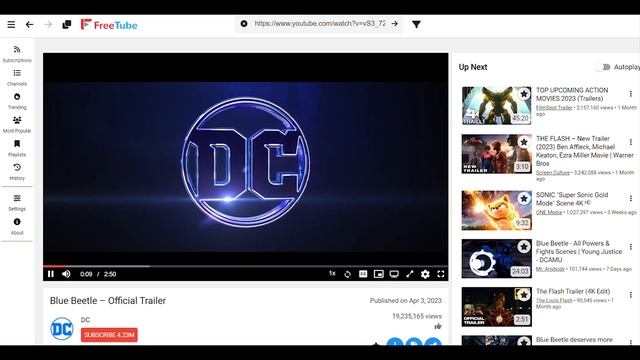Open History in the sidebar

pos(17,172)
